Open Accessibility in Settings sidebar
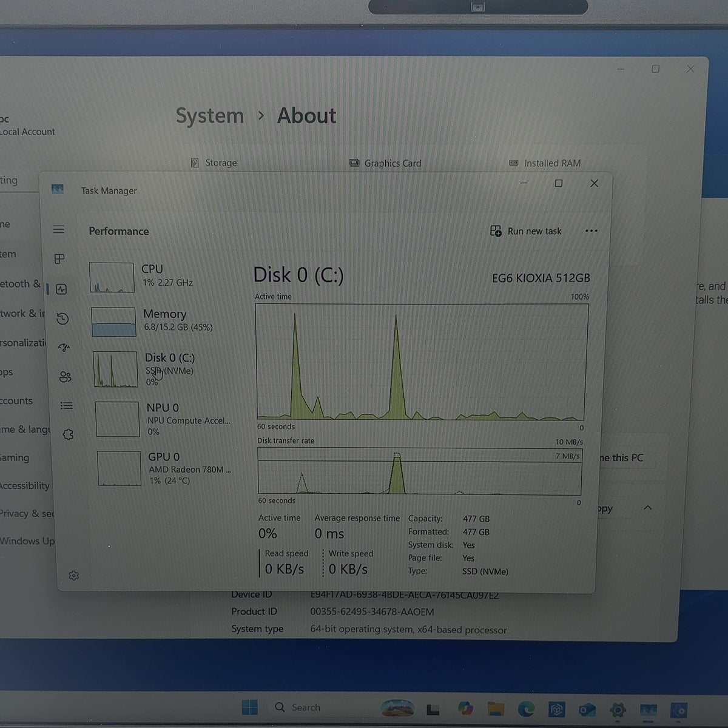Viewport: 728px width, 728px height. [25, 485]
